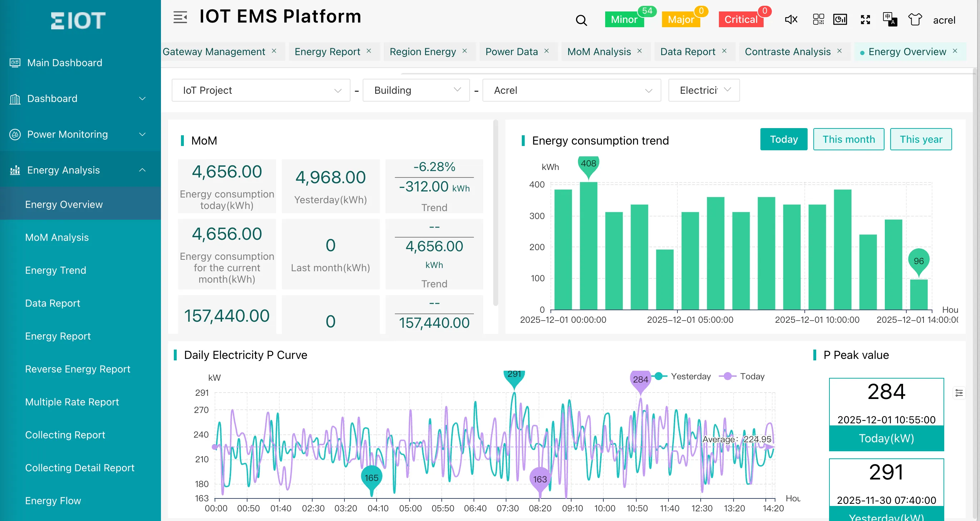Screen dimensions: 980x521
Task: Switch trend range to This month
Action: [848, 139]
